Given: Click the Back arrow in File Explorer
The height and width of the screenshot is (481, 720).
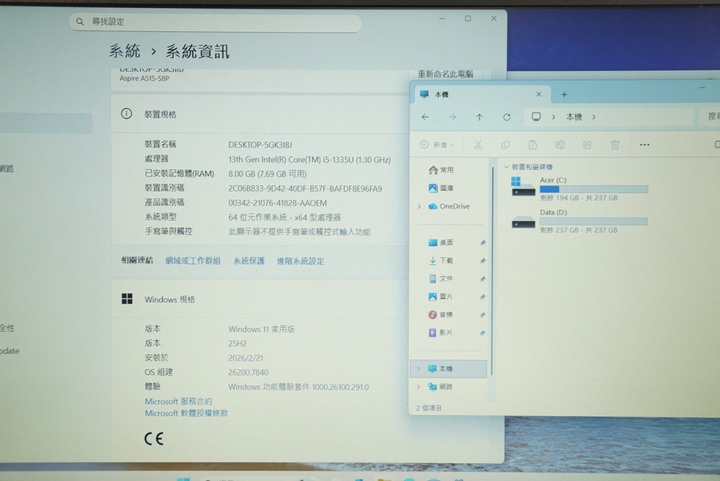Looking at the screenshot, I should pos(425,117).
